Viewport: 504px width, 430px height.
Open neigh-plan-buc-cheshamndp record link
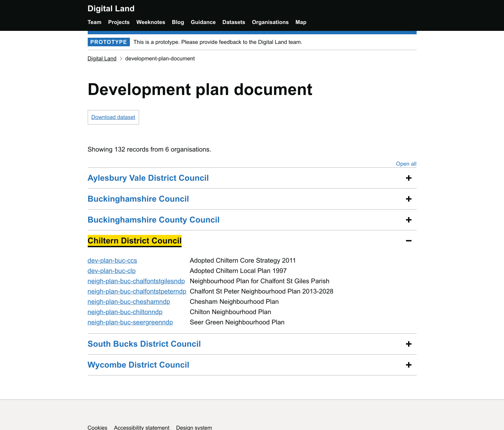[129, 302]
